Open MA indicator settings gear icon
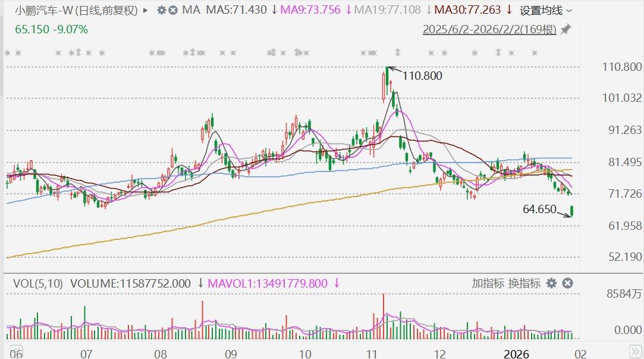Image resolution: width=644 pixels, height=359 pixels. click(161, 10)
